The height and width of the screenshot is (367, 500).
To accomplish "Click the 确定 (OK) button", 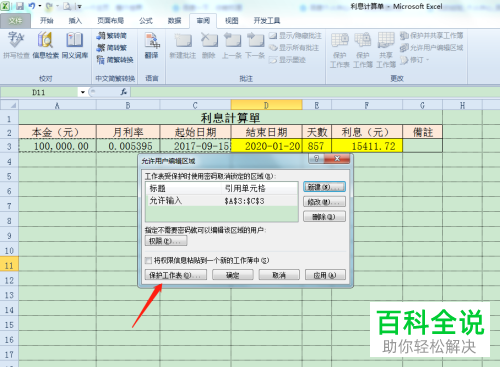I will (233, 275).
